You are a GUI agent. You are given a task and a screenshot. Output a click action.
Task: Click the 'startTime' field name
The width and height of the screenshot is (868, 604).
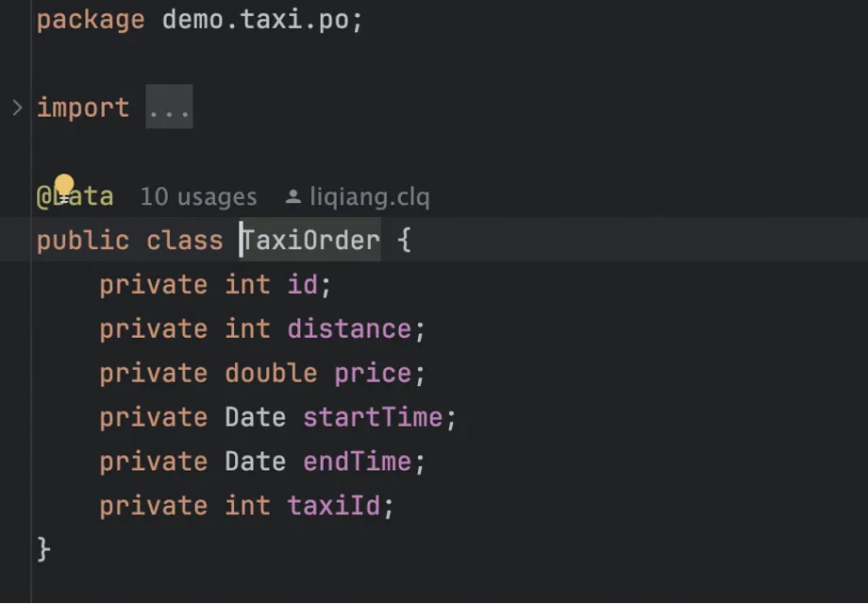pos(373,417)
